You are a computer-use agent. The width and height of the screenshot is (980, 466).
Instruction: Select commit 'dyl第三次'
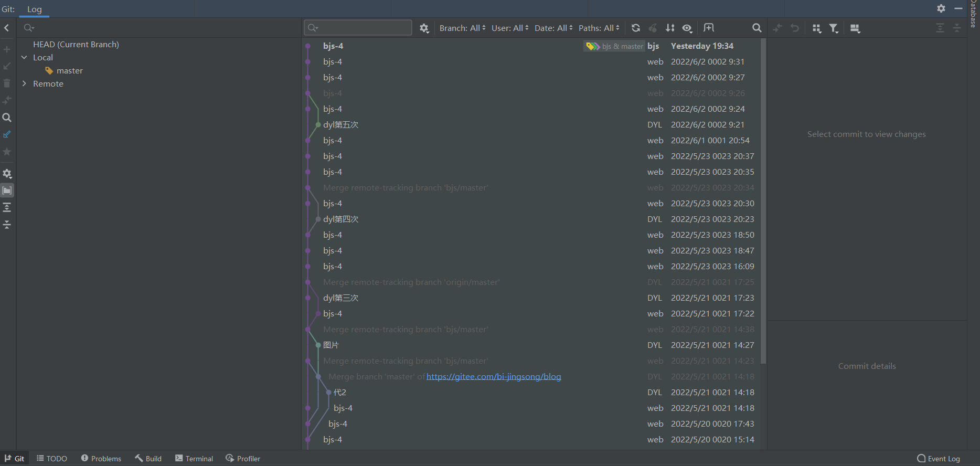click(531, 298)
